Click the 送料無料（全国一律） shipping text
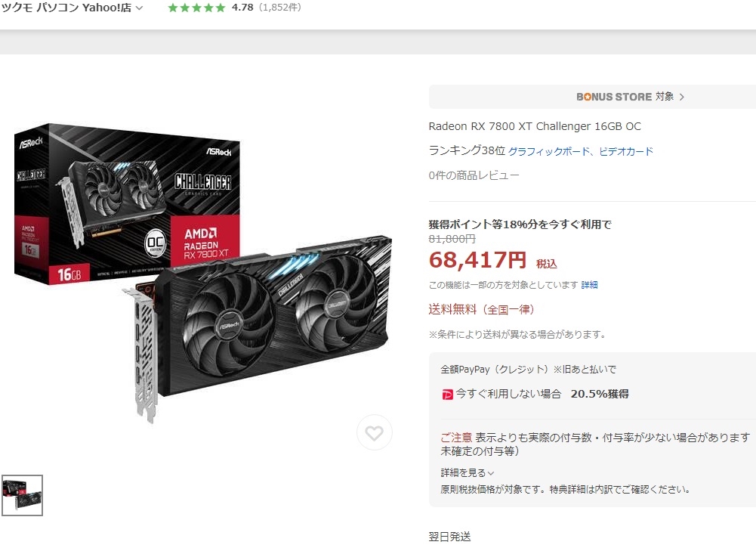 [x=481, y=309]
